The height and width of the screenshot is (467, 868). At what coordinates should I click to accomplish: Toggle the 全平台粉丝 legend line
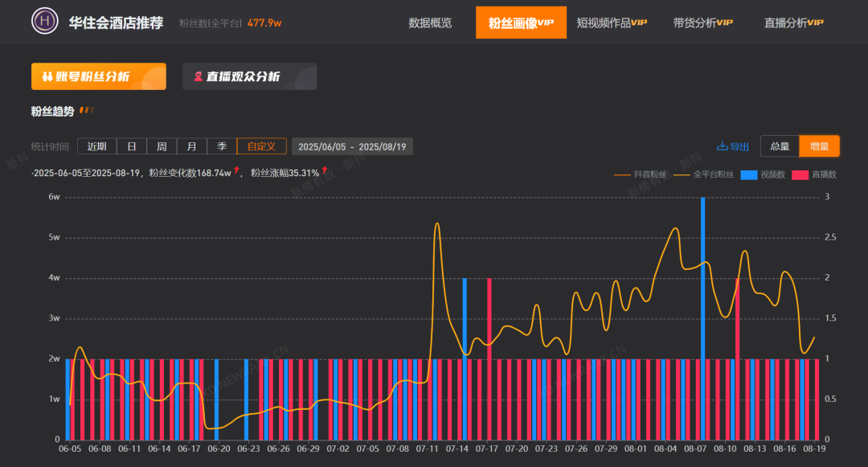pos(703,174)
